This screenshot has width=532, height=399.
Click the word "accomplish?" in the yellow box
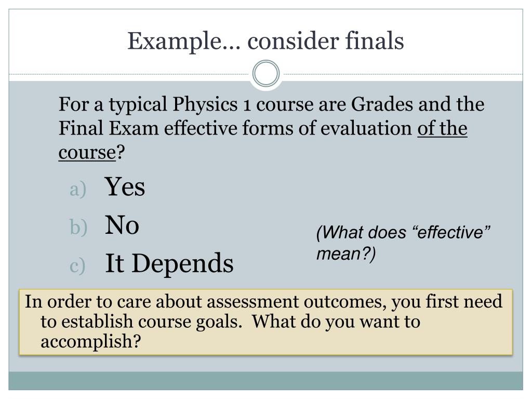(x=91, y=342)
